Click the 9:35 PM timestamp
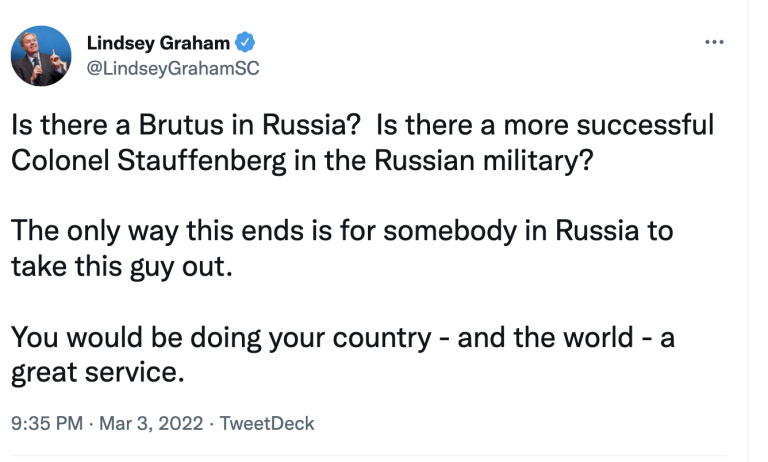Viewport: 768px width, 462px height. pos(46,423)
